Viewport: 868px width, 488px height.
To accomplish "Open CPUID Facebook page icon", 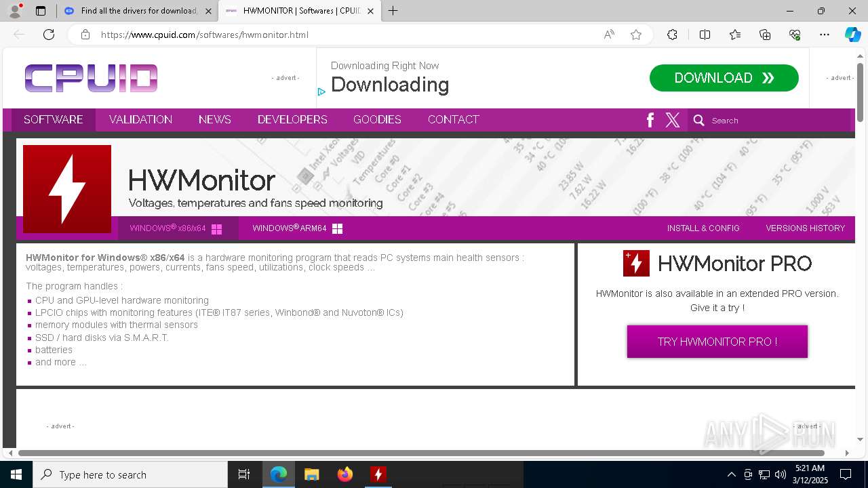I will pos(650,120).
